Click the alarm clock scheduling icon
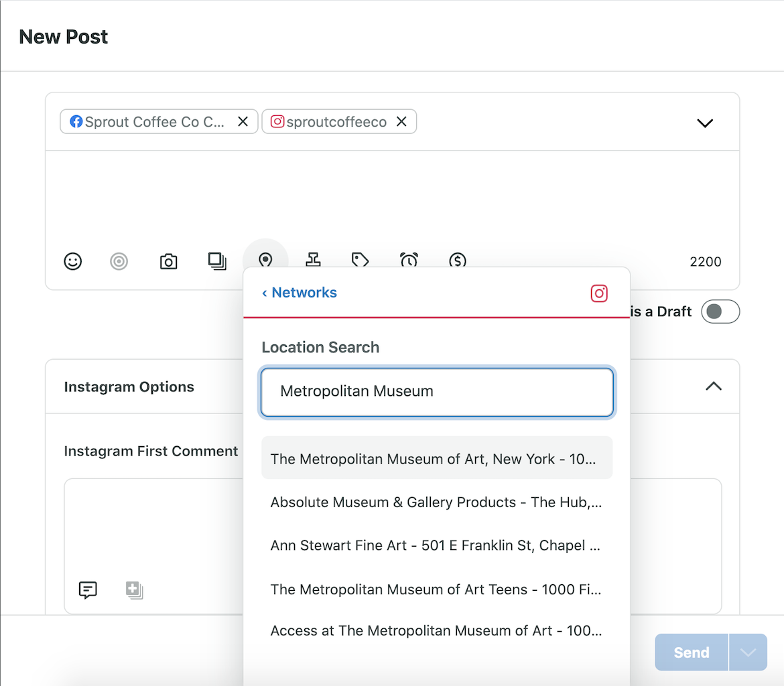The height and width of the screenshot is (686, 784). click(409, 260)
